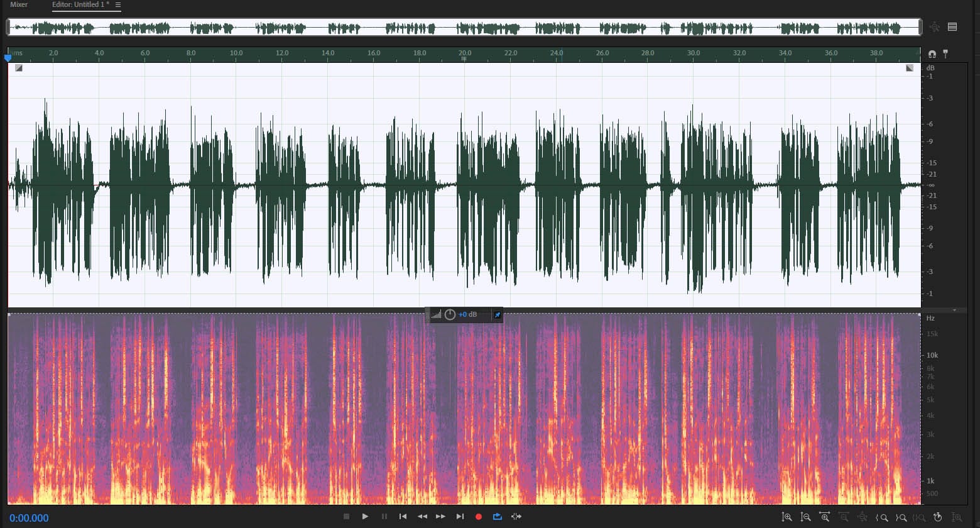Click the disclosure triangle at waveform top-left corner
Screen dimensions: 980x528
(18, 67)
